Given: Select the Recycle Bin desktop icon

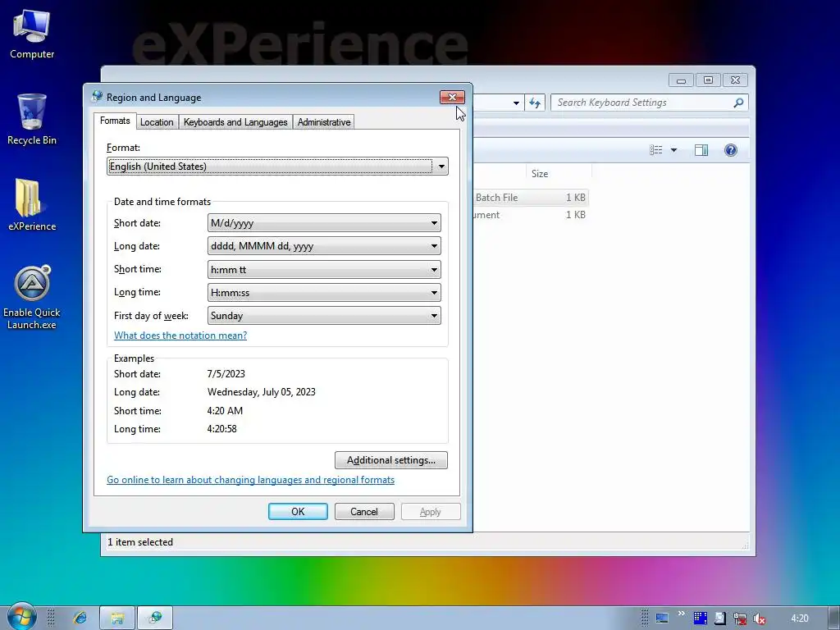Looking at the screenshot, I should 32,120.
